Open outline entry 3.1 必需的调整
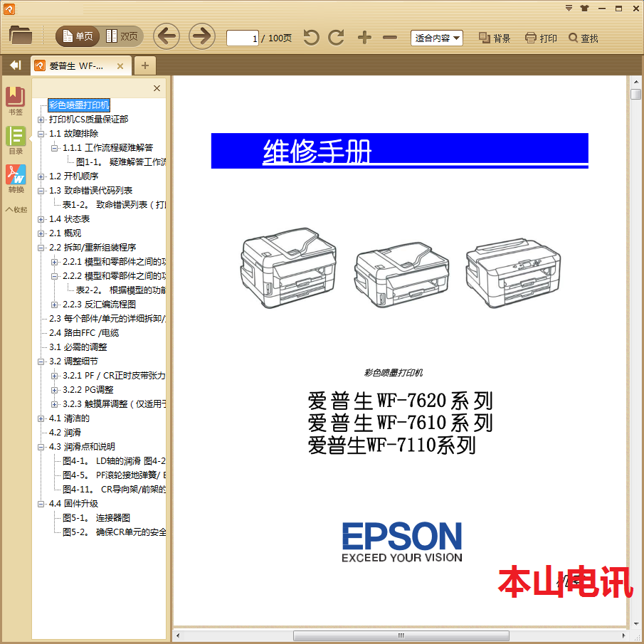Viewport: 644px width, 644px height. [x=78, y=347]
